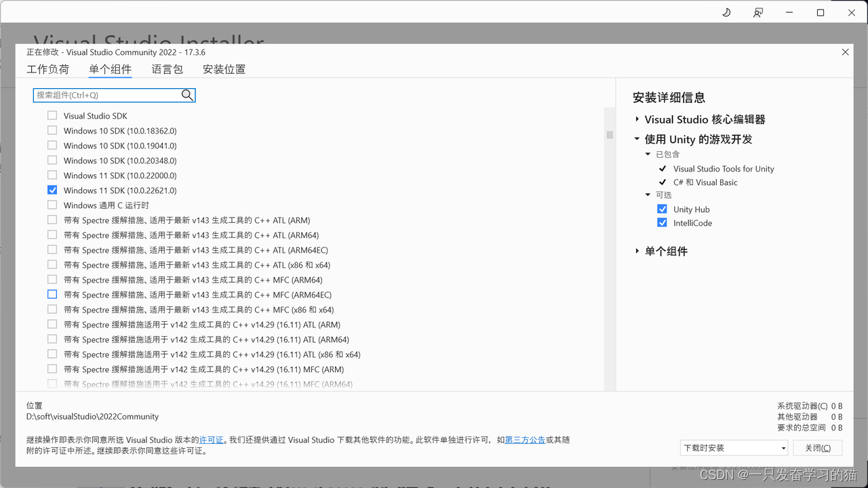Open the feedback icon in title bar
The height and width of the screenshot is (488, 868).
coord(758,12)
